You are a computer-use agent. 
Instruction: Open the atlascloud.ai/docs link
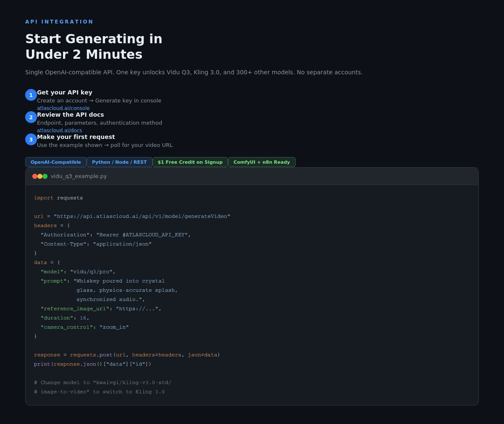coord(59,131)
